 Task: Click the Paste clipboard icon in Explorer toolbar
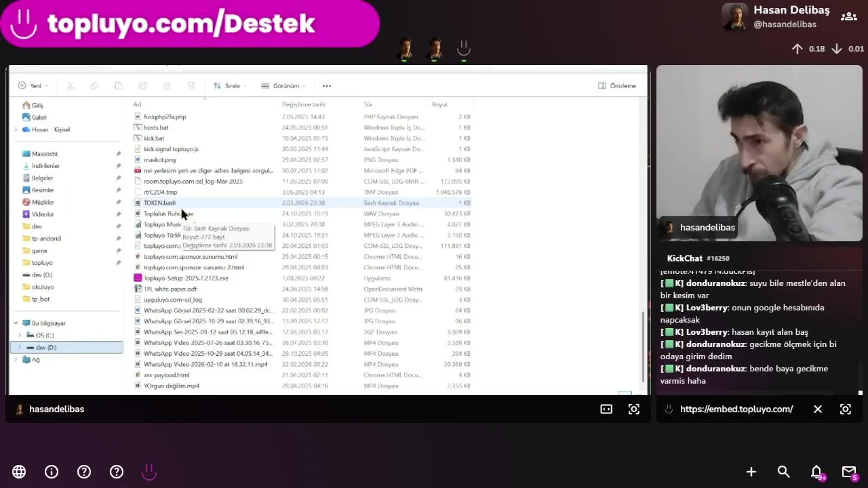pyautogui.click(x=119, y=86)
